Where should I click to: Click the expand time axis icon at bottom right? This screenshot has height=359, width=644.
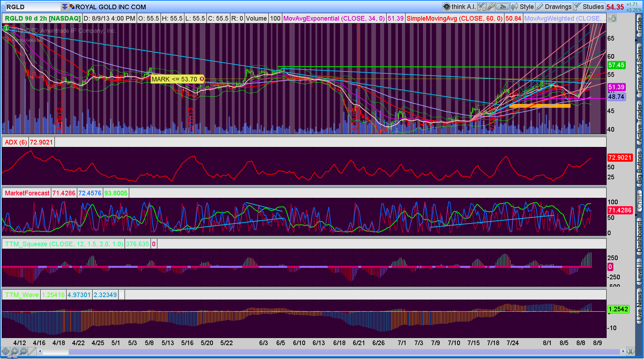(630, 352)
